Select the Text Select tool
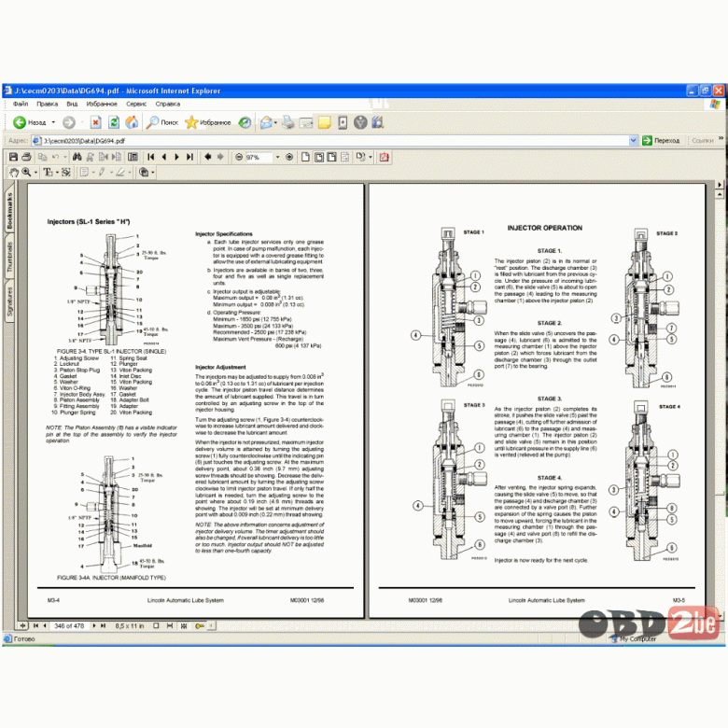728x728 pixels. pyautogui.click(x=48, y=173)
